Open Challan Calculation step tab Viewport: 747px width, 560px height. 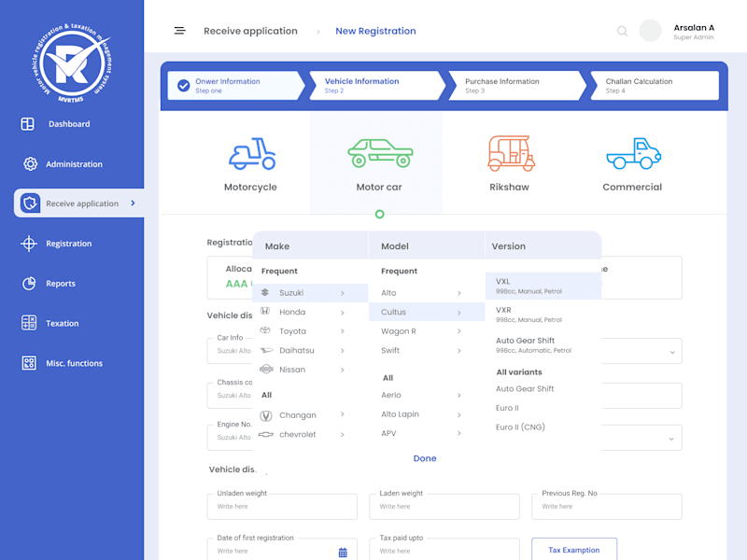point(655,86)
